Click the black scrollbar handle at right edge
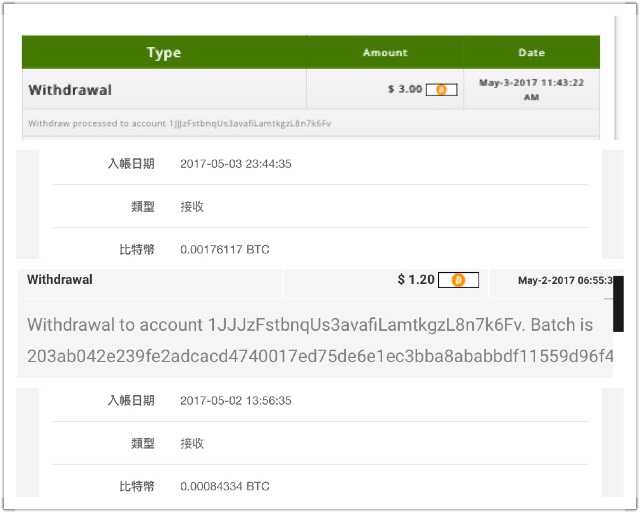This screenshot has width=640, height=513. click(x=618, y=304)
